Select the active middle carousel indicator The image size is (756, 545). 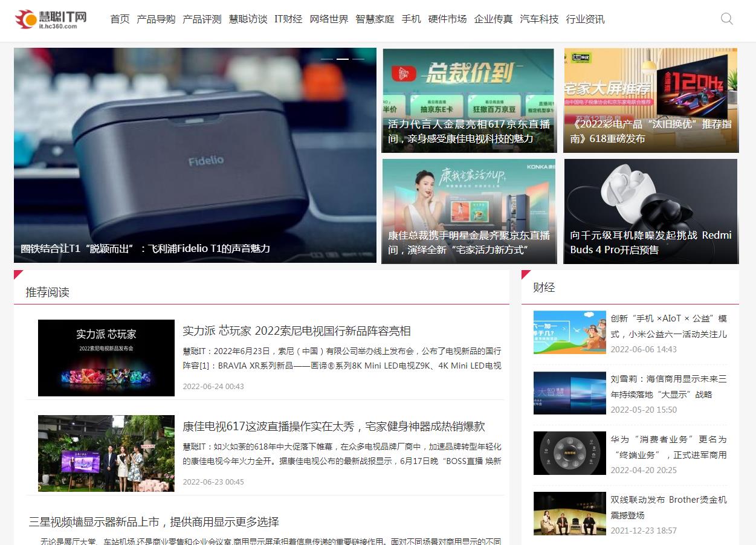point(343,59)
